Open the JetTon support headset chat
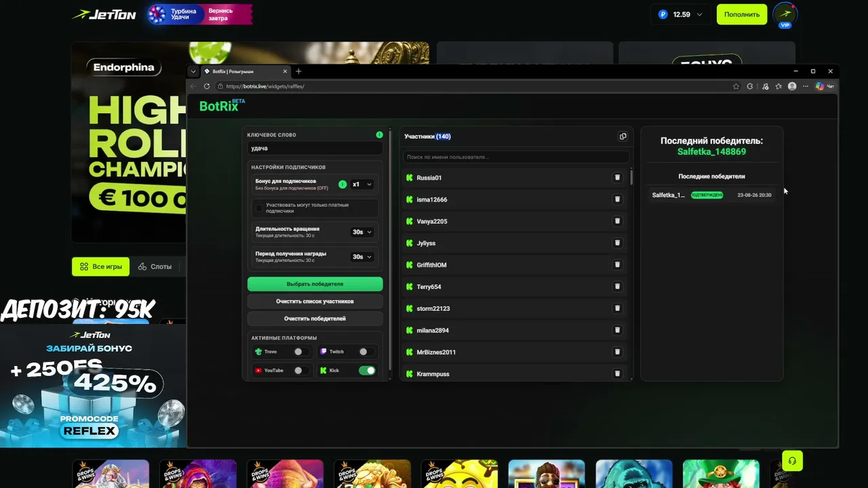This screenshot has height=488, width=868. (792, 461)
